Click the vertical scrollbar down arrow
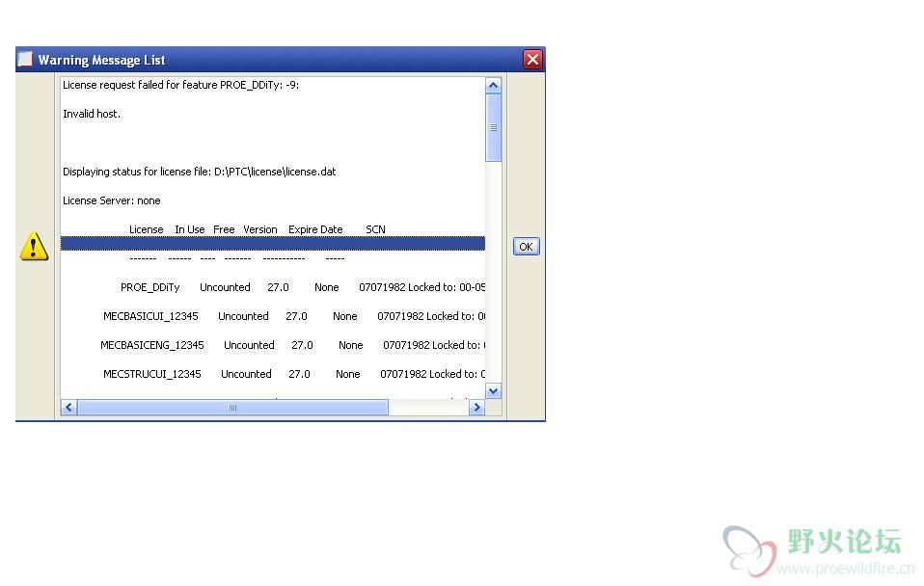Viewport: 924px width, 586px height. 493,391
